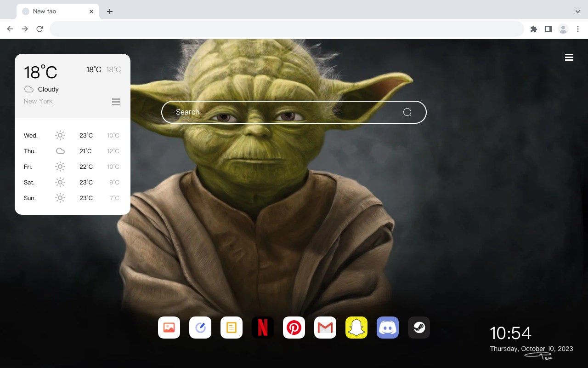Click the Wednesday sunny forecast icon
The image size is (588, 368).
pos(60,135)
